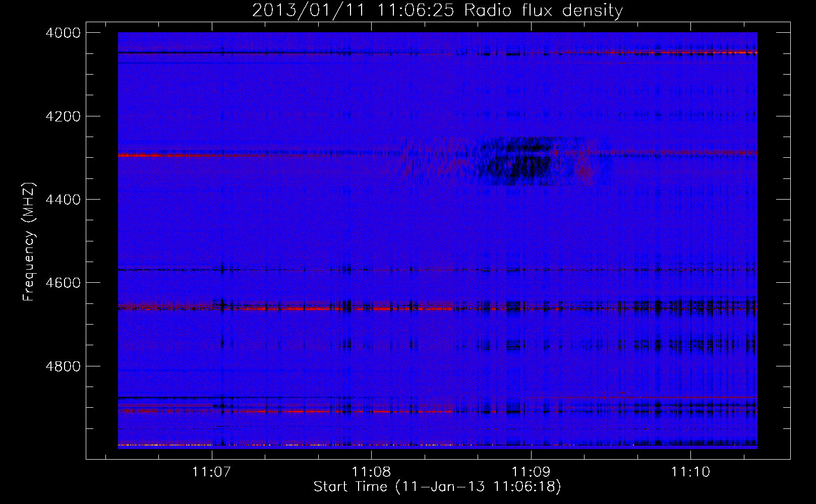This screenshot has height=504, width=816.
Task: Click the 11:10 time tick label
Action: point(690,472)
